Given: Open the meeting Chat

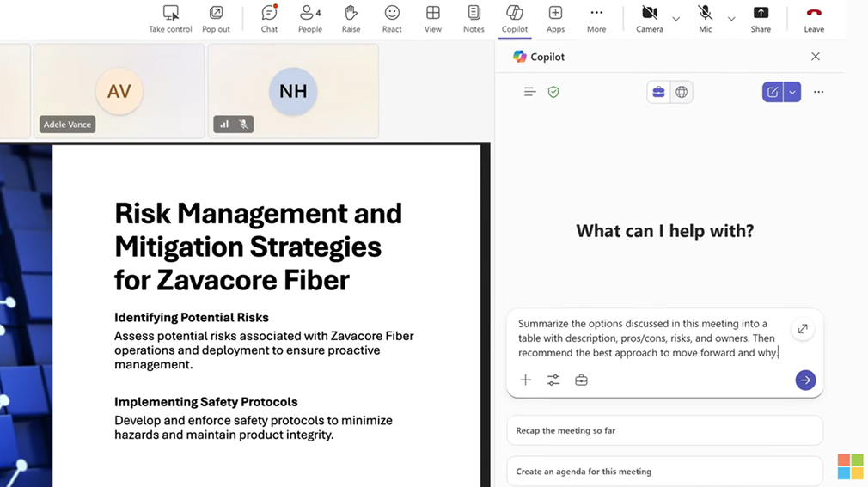Looking at the screenshot, I should 269,20.
